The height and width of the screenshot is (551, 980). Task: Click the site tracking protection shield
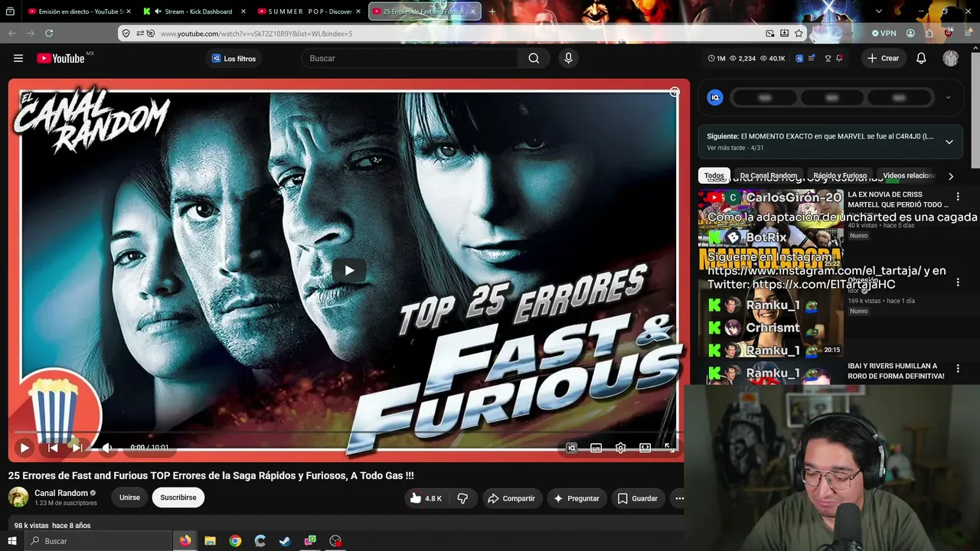pyautogui.click(x=126, y=34)
